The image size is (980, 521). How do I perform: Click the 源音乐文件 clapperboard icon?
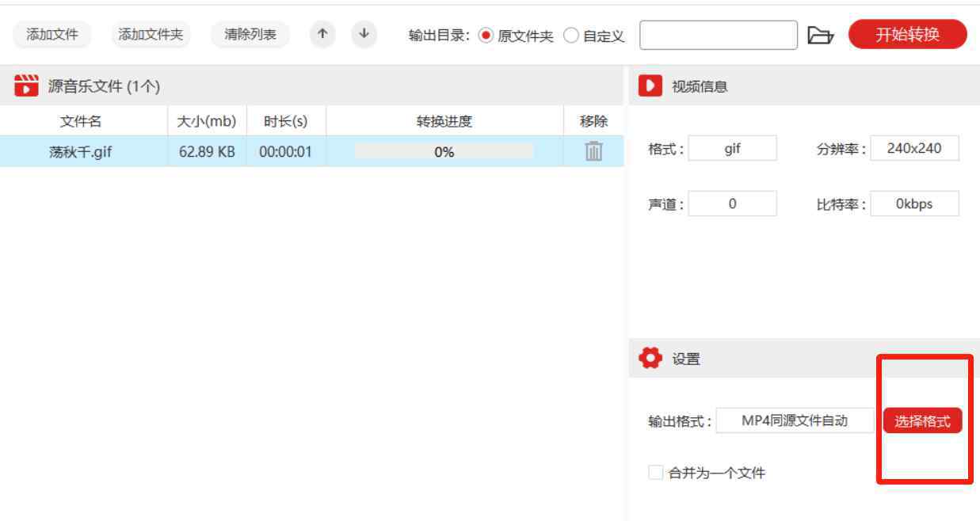pyautogui.click(x=26, y=86)
